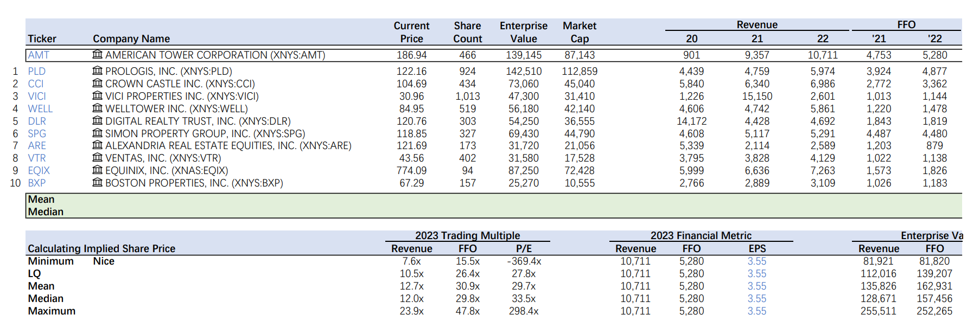Select the VICI ticker cell
The image size is (980, 327).
click(x=37, y=97)
